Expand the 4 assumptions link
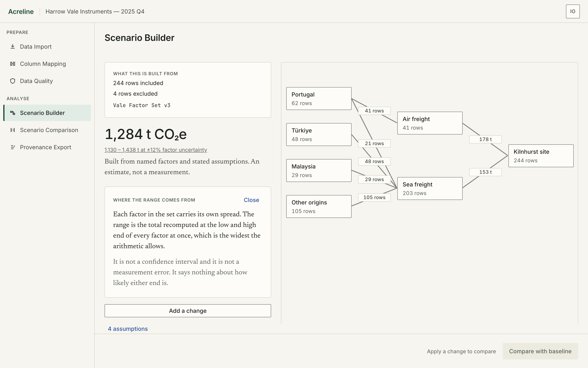Image resolution: width=588 pixels, height=368 pixels. (x=128, y=329)
